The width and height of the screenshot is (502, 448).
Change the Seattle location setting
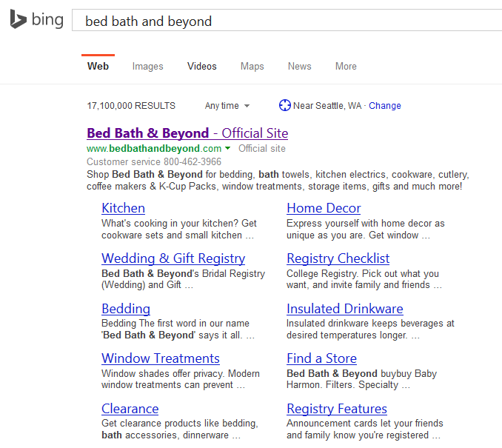(x=384, y=106)
